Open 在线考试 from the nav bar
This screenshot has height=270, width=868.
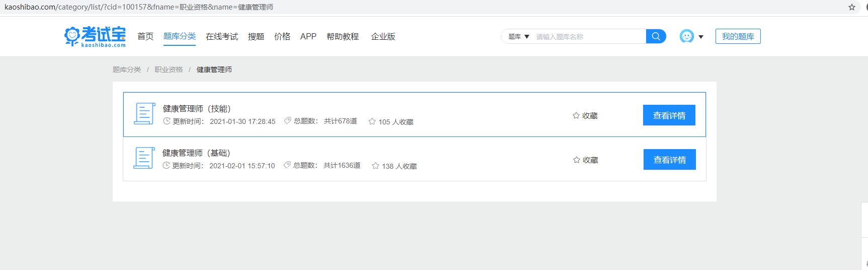(x=222, y=36)
